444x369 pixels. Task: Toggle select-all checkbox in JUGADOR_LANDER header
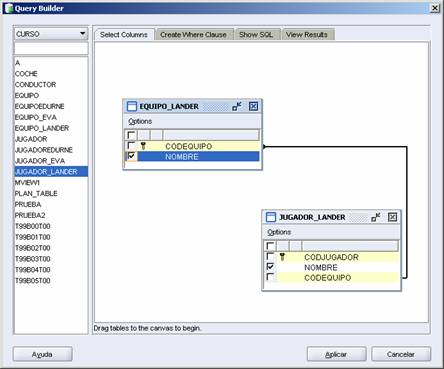point(270,246)
